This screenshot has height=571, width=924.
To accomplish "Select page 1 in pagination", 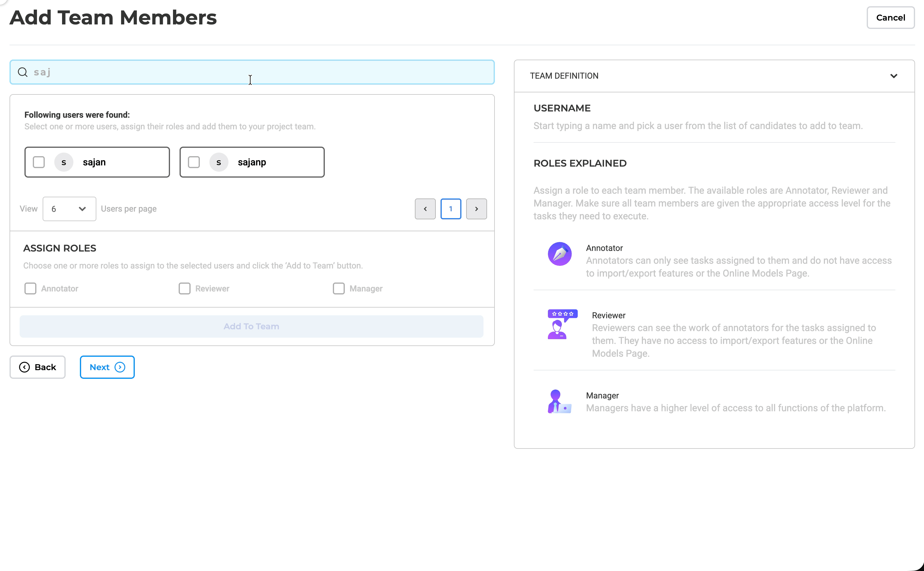I will coord(450,209).
